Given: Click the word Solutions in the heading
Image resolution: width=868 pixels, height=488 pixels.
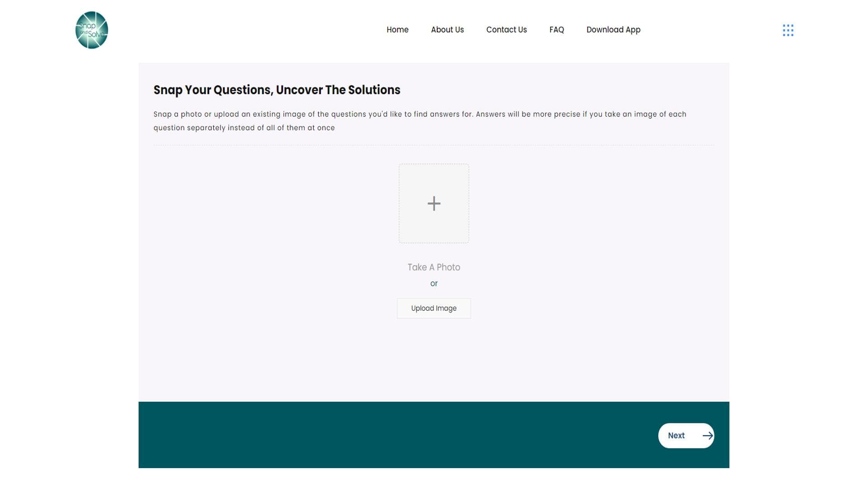Looking at the screenshot, I should tap(374, 90).
